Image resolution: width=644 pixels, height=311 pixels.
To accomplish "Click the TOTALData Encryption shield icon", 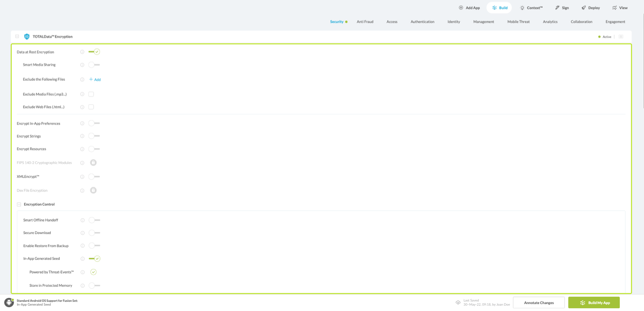I will coord(27,37).
